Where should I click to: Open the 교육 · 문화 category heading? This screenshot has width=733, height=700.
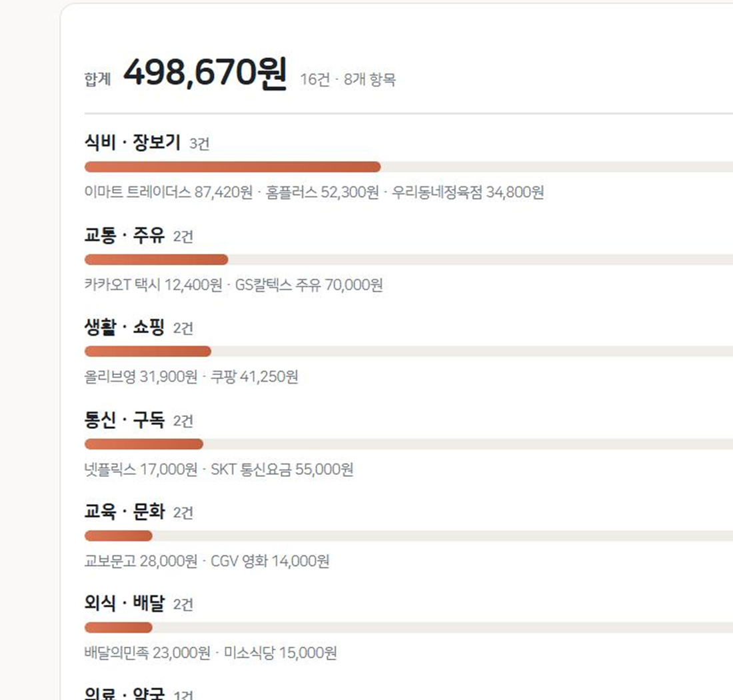point(125,512)
